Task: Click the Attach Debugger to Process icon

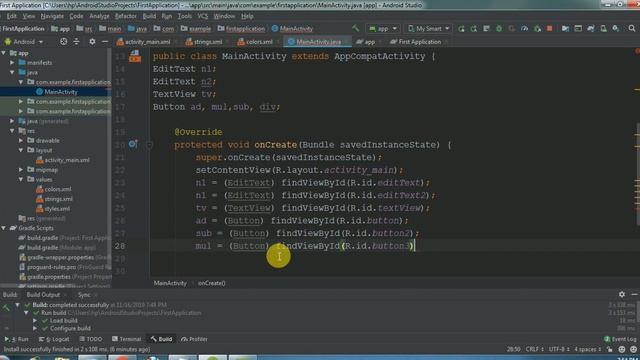Action: coord(537,29)
